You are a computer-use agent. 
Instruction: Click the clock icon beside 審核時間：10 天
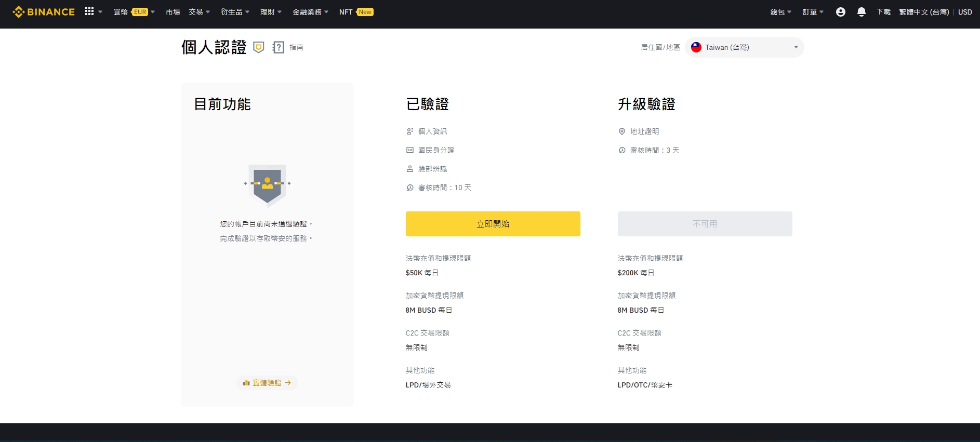(410, 187)
